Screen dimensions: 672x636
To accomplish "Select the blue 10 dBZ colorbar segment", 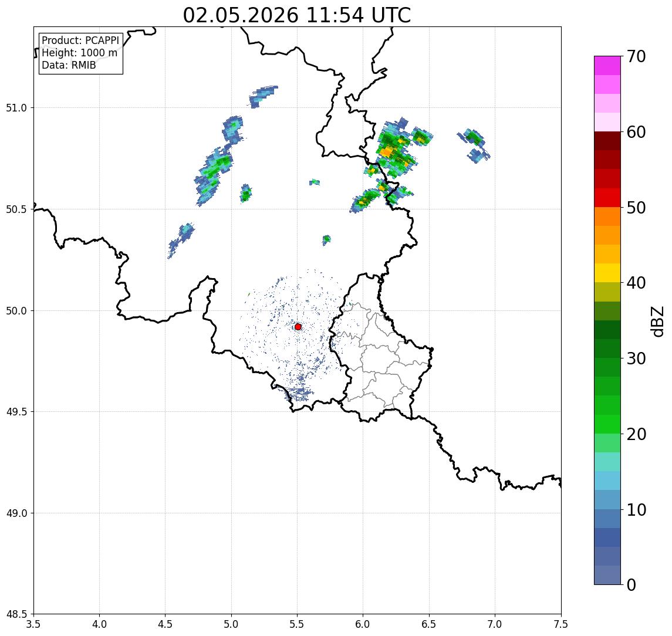I will [607, 500].
